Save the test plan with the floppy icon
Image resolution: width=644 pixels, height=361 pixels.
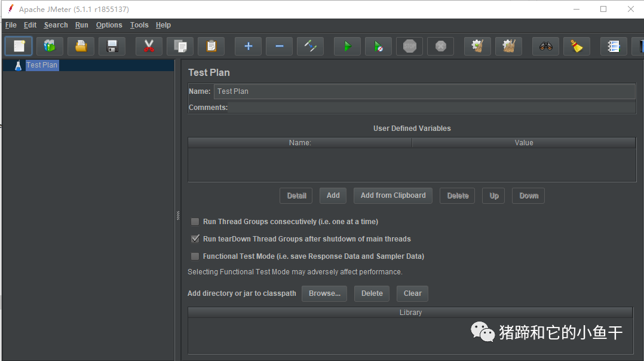[x=112, y=46]
